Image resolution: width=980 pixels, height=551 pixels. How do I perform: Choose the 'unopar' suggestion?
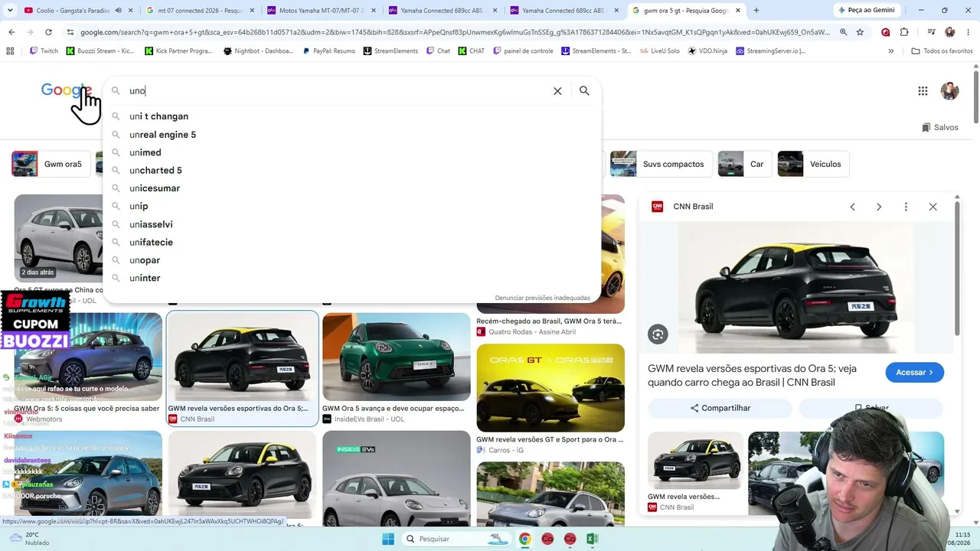352,260
